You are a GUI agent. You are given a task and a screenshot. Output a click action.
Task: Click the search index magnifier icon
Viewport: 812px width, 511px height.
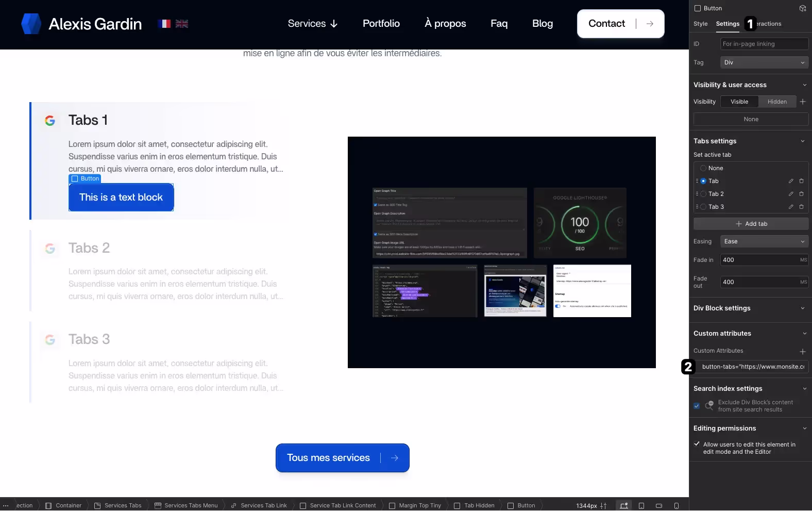(709, 406)
